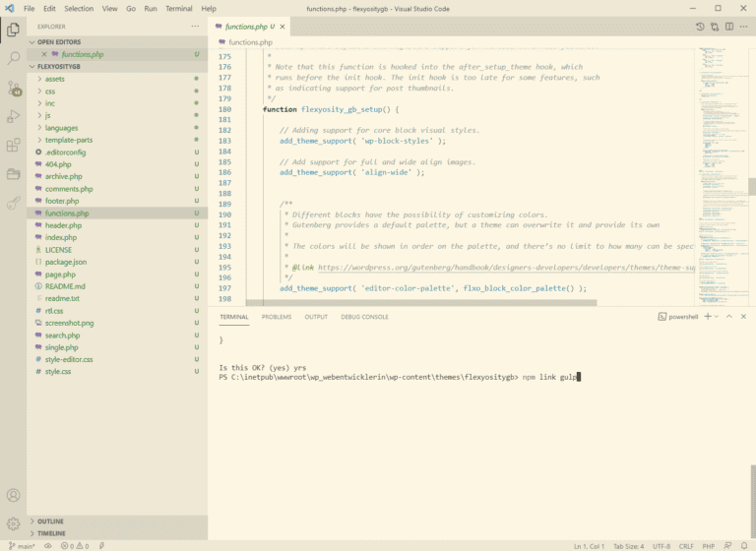756x551 pixels.
Task: Open package.json in the explorer
Action: (x=117, y=262)
